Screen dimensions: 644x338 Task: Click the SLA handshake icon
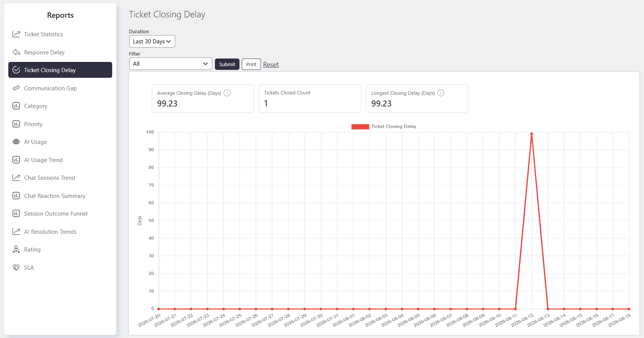[x=16, y=267]
